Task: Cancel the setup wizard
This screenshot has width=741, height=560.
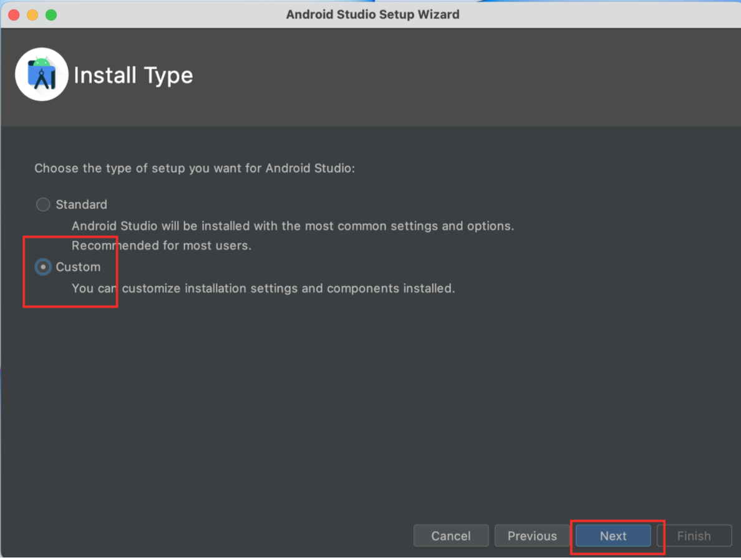Action: 451,536
